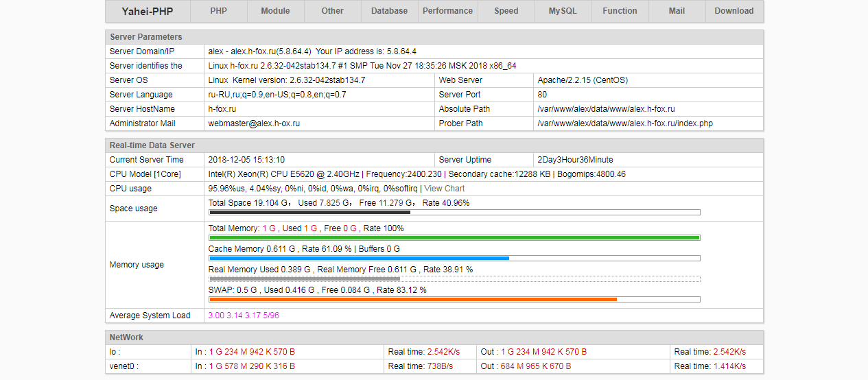Click the Download tab

(734, 11)
